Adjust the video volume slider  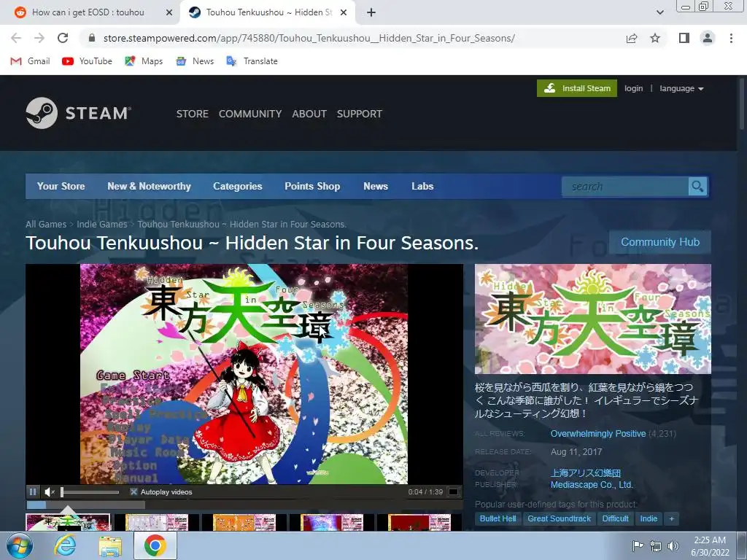tap(90, 492)
